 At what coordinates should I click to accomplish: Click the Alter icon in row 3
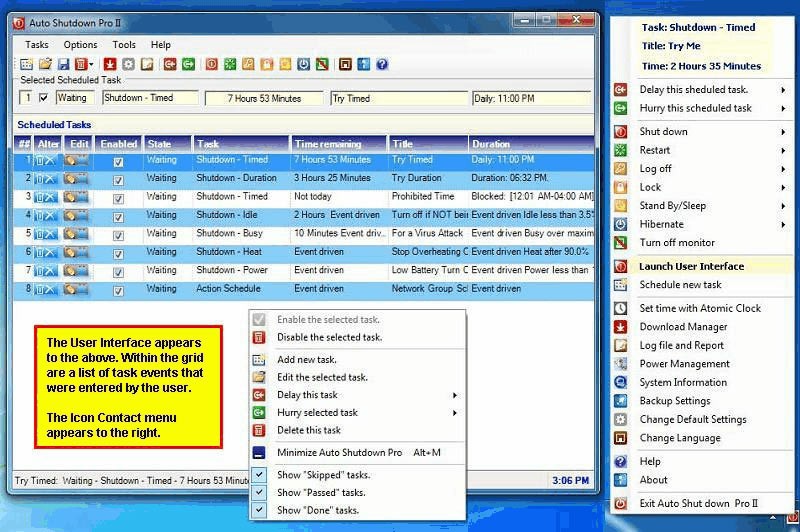coord(46,197)
